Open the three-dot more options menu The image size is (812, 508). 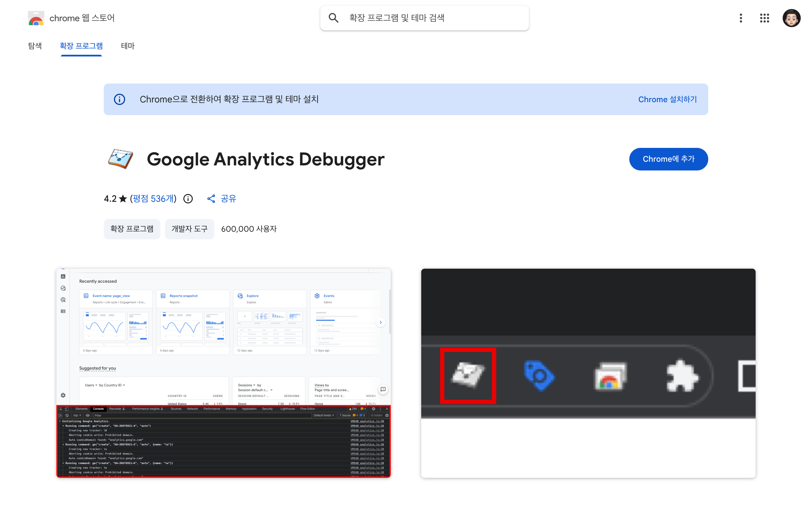pos(741,18)
